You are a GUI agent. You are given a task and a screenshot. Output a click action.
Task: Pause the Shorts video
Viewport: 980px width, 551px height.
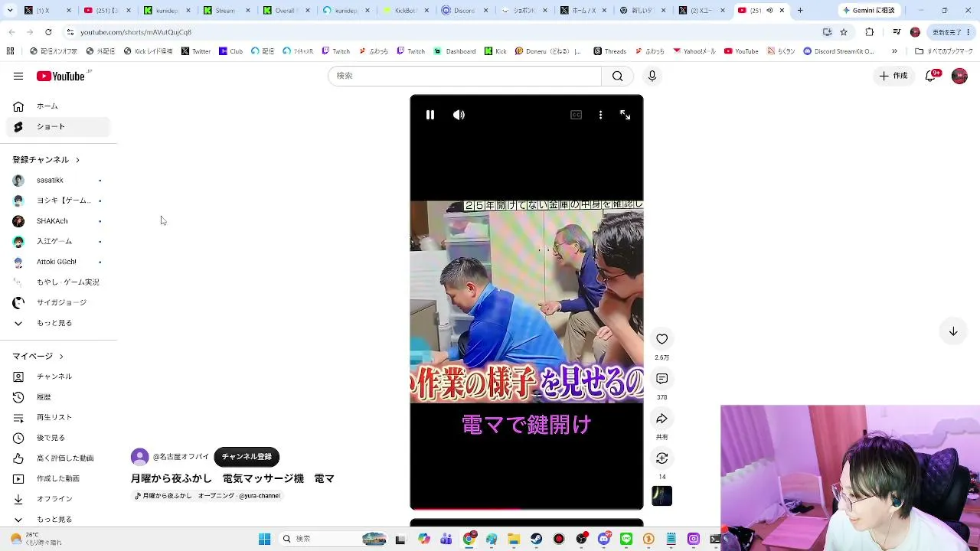point(430,115)
